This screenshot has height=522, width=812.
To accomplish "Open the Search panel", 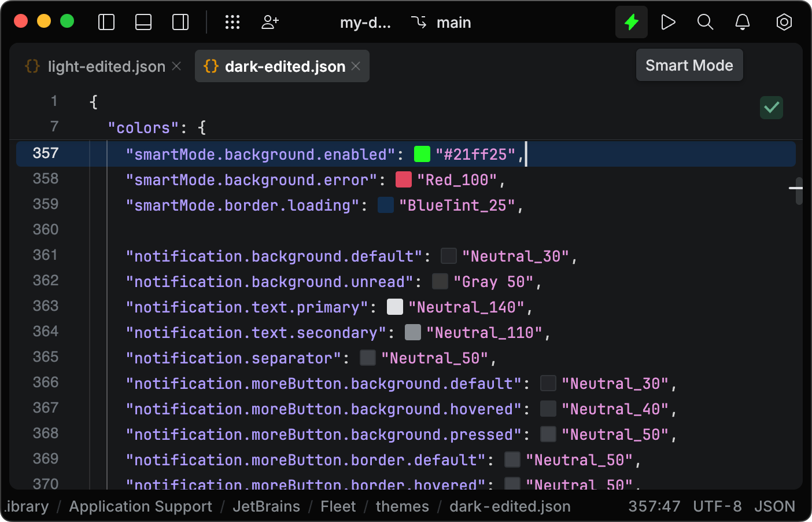I will (x=705, y=22).
